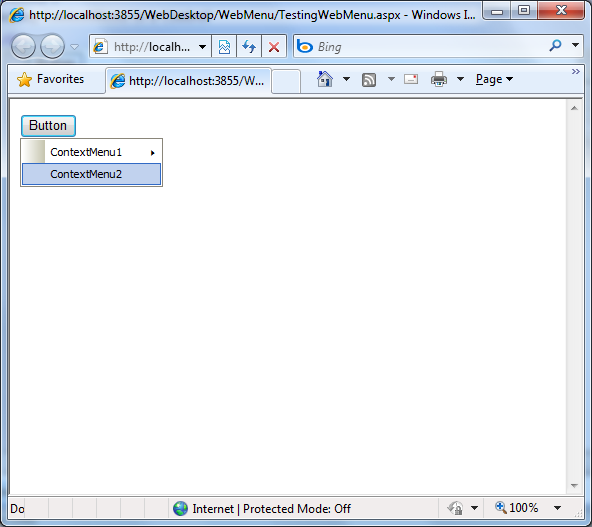Screen dimensions: 592x527
Task: Click the Bing search magnifier icon
Action: point(555,46)
